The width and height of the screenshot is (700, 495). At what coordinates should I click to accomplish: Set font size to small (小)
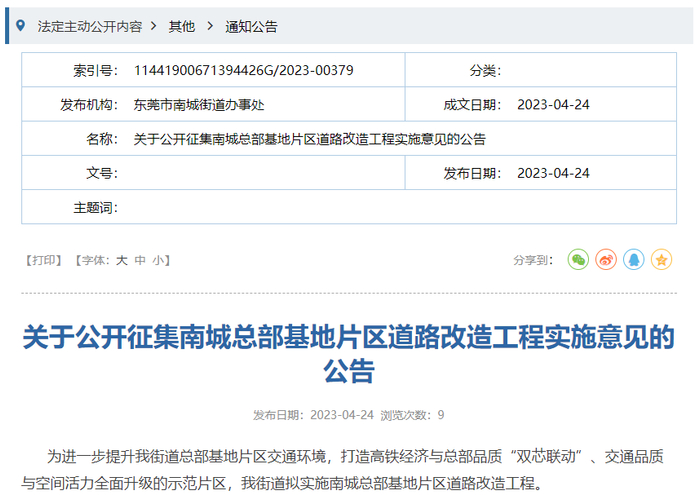click(158, 260)
